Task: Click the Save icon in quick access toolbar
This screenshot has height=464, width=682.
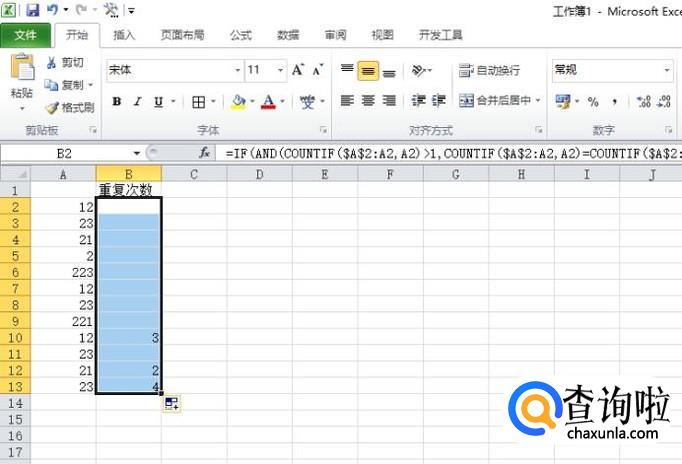Action: (33, 10)
